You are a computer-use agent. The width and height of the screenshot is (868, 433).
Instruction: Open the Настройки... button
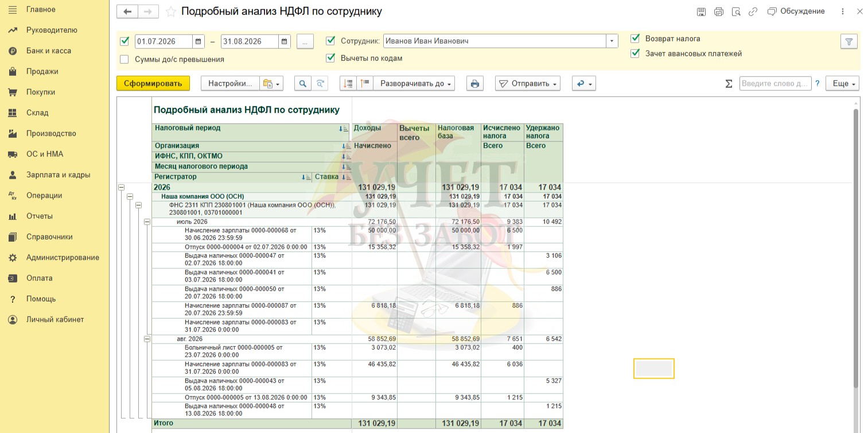230,83
